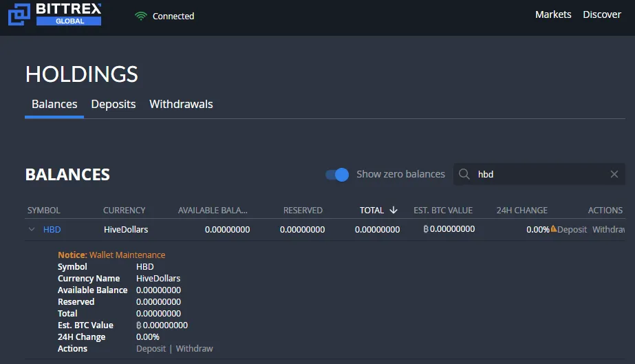This screenshot has width=635, height=364.
Task: Collapse the HBD row chevron
Action: [x=32, y=229]
